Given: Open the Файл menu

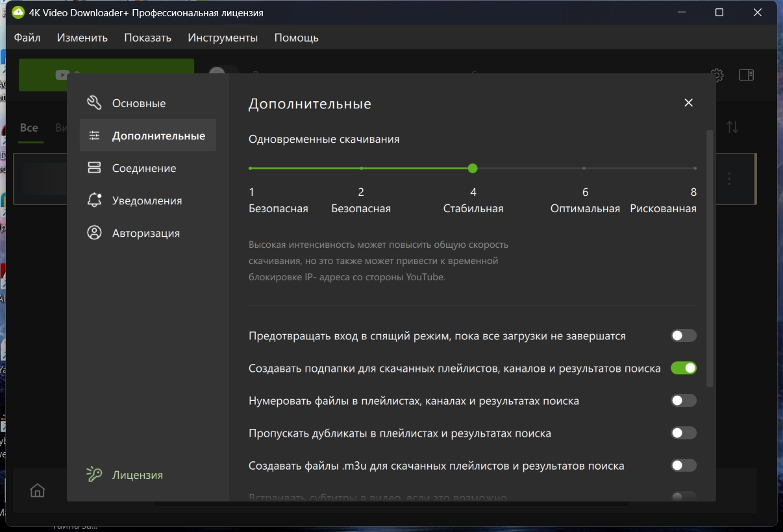Looking at the screenshot, I should (27, 38).
